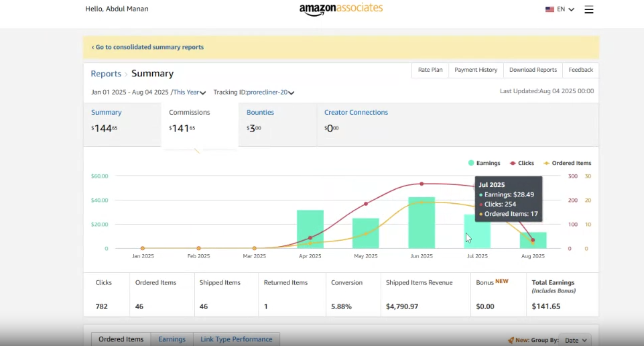Click the Mar 2025 data point
Viewport: 644px width, 346px height.
(x=254, y=248)
